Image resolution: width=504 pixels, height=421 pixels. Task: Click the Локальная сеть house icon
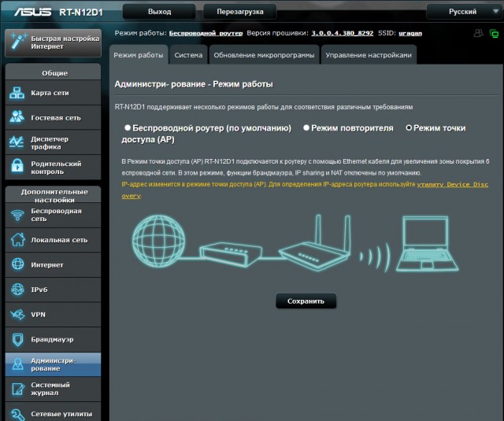(17, 239)
